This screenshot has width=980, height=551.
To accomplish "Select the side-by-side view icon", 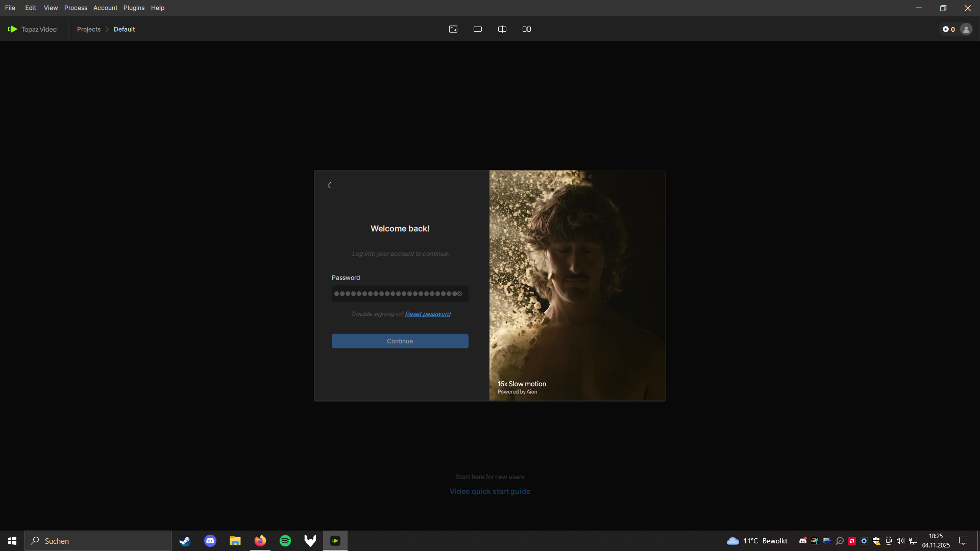I will (x=527, y=29).
